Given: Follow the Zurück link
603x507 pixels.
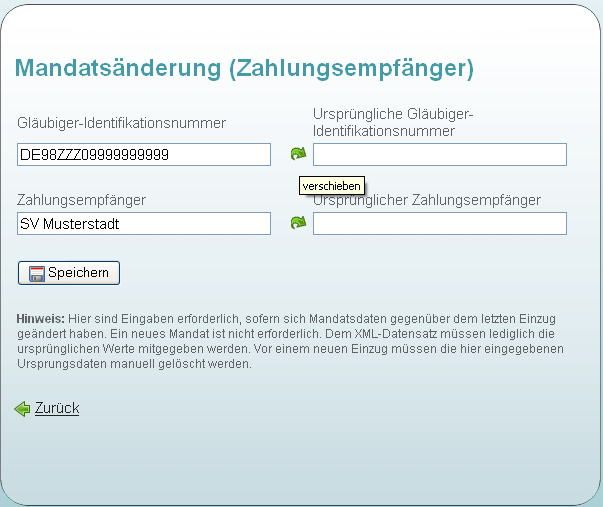Looking at the screenshot, I should [57, 408].
